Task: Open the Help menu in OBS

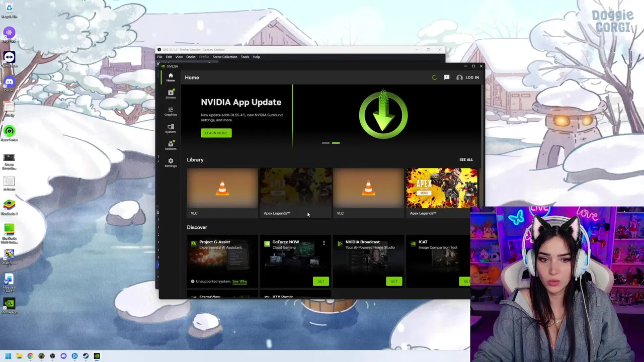Action: (256, 57)
